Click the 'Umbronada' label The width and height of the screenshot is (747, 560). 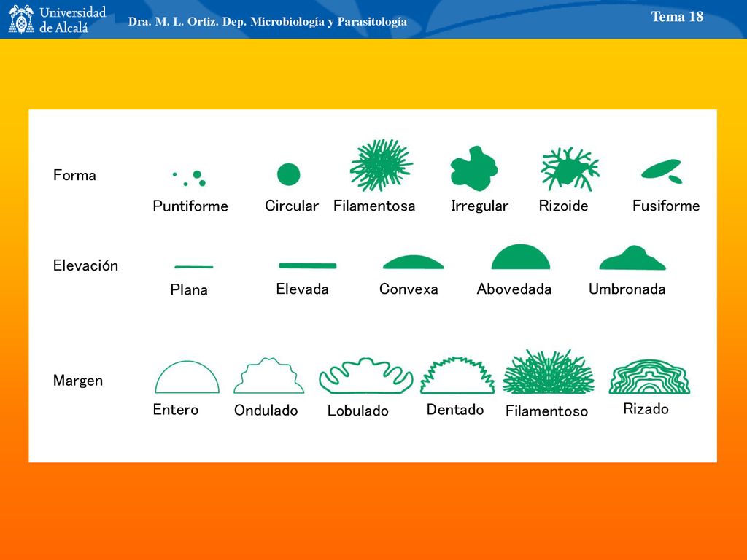click(627, 289)
